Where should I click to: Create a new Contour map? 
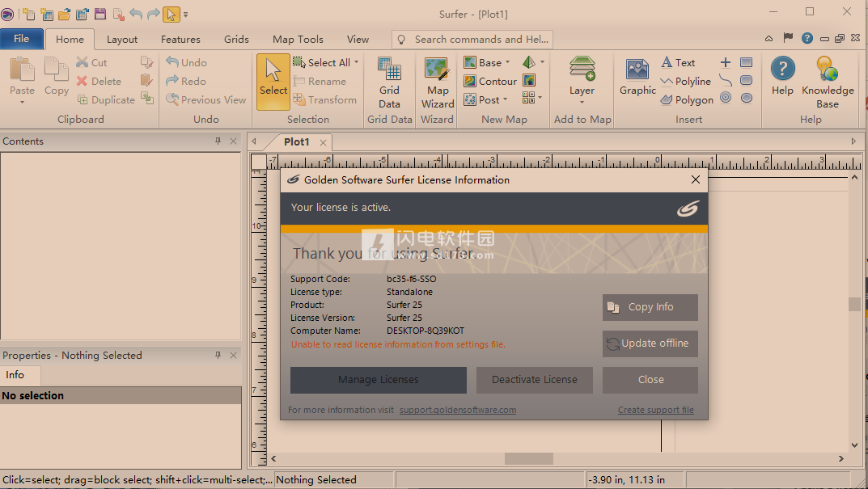(489, 81)
